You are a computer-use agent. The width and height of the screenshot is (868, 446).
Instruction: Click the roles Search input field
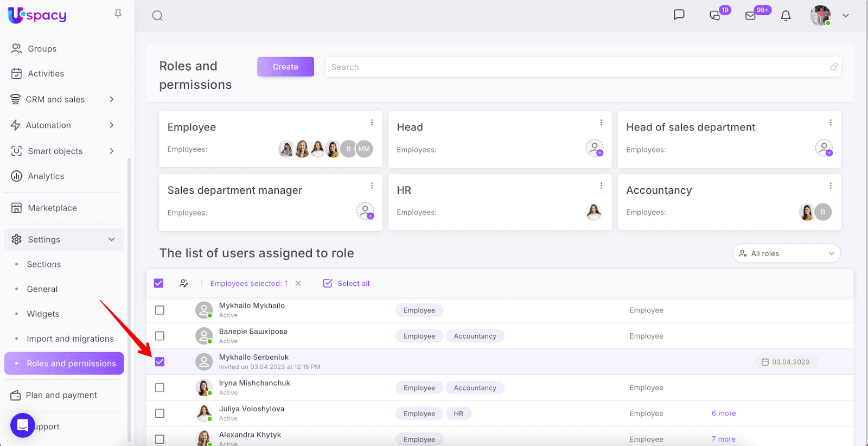point(575,67)
